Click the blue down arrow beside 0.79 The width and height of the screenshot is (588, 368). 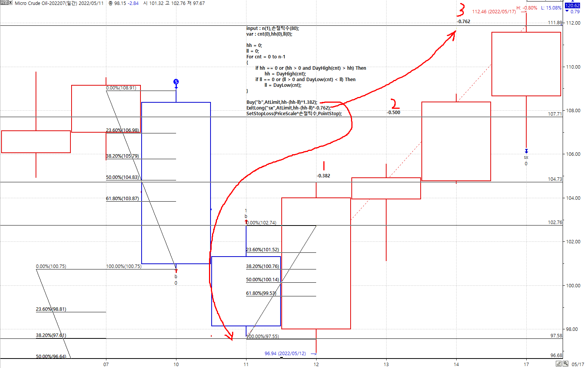click(567, 11)
